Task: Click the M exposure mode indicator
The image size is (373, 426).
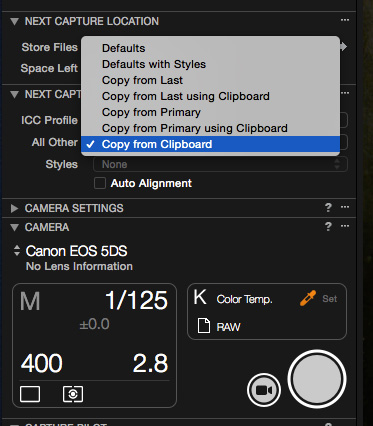Action: click(30, 301)
